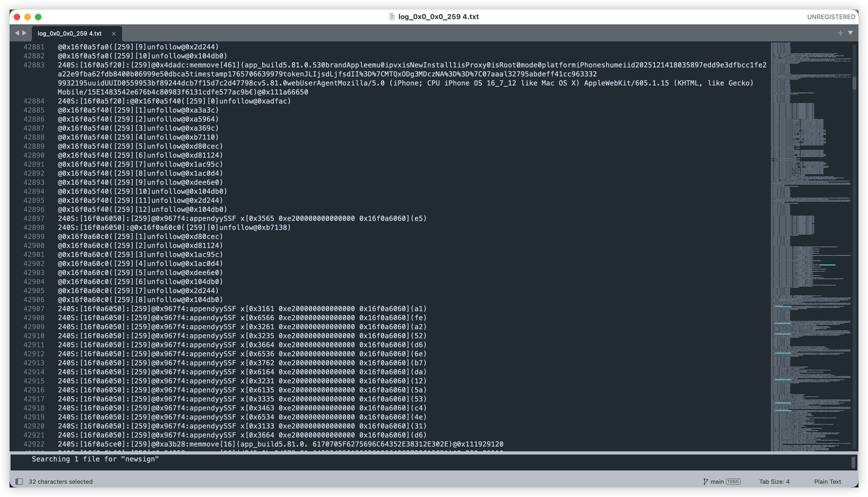The image size is (868, 497).
Task: Click the git branch main icon
Action: click(x=706, y=482)
